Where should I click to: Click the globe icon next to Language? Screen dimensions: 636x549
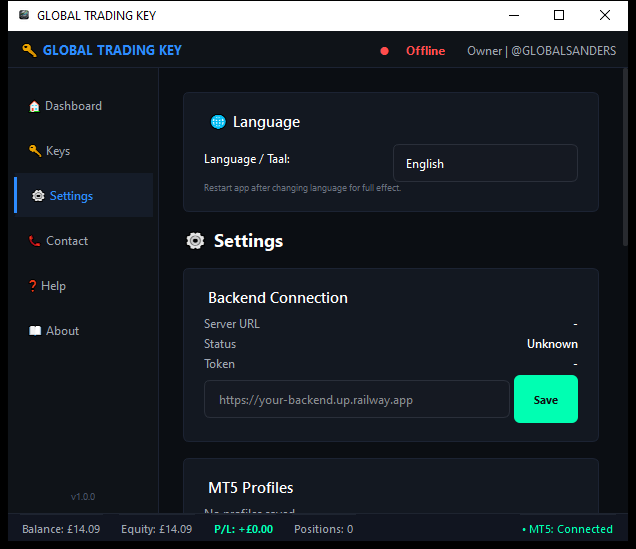(x=218, y=122)
